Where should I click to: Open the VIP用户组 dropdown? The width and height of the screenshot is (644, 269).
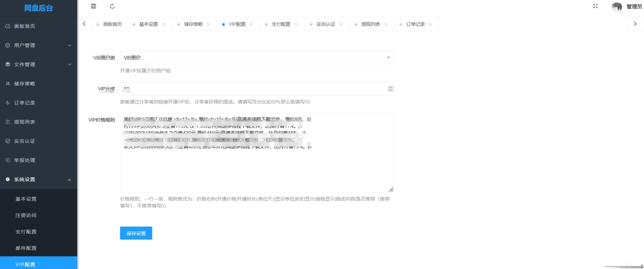point(257,58)
